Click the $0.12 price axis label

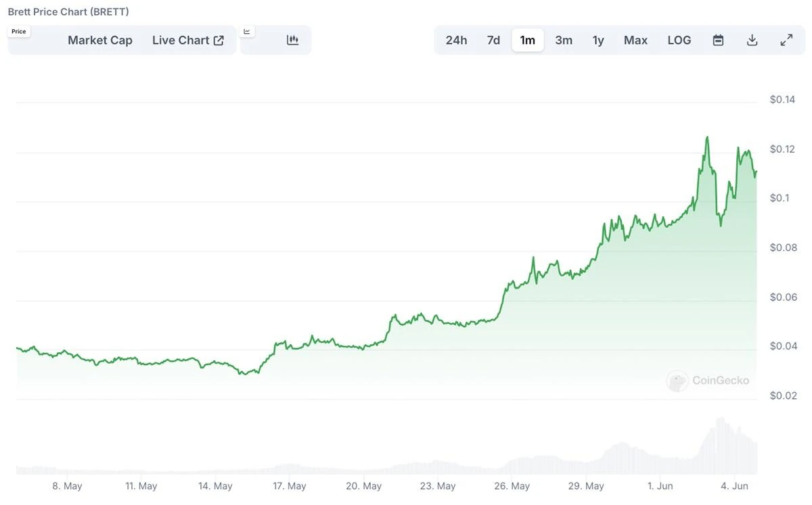coord(783,149)
